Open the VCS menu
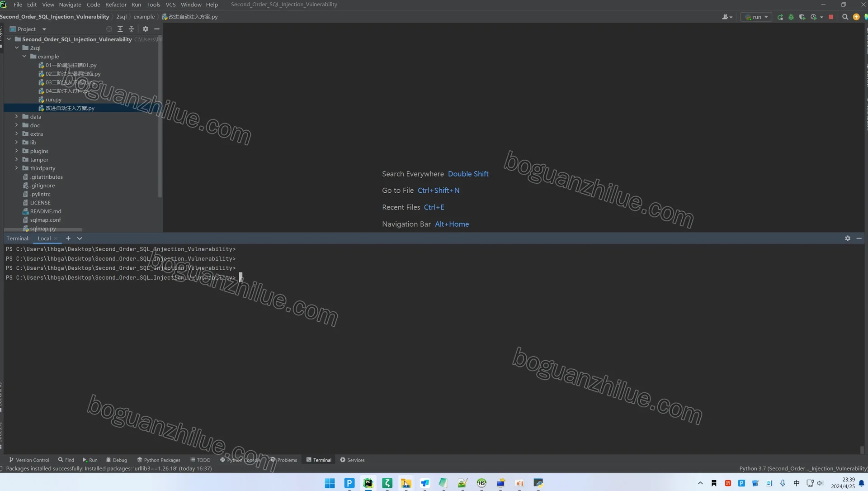 click(170, 5)
